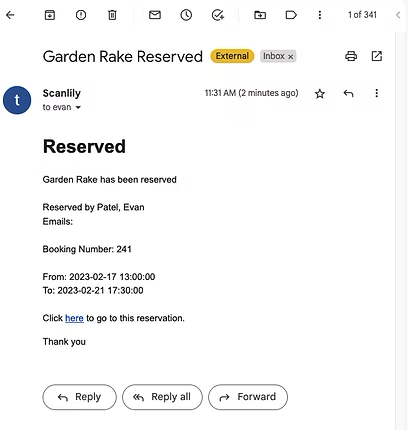Viewport: 408px width, 430px height.
Task: Snooze the email with the clock icon
Action: [186, 15]
